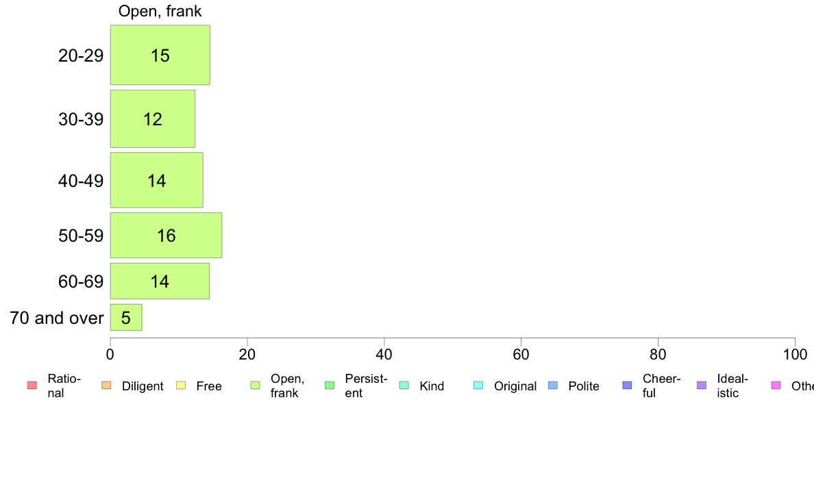This screenshot has width=814, height=504.
Task: Select the Open, frank legend swatch
Action: click(x=255, y=385)
